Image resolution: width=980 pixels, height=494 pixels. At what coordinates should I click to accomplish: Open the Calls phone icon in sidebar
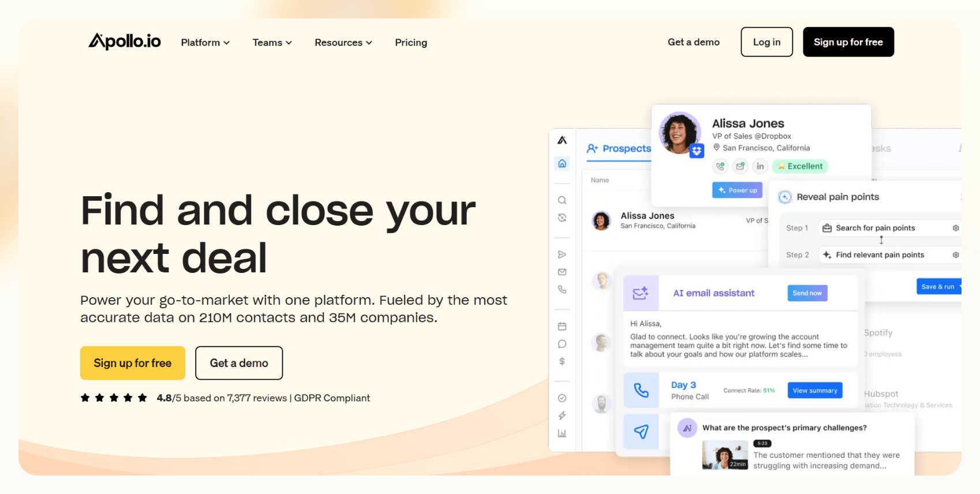[562, 289]
